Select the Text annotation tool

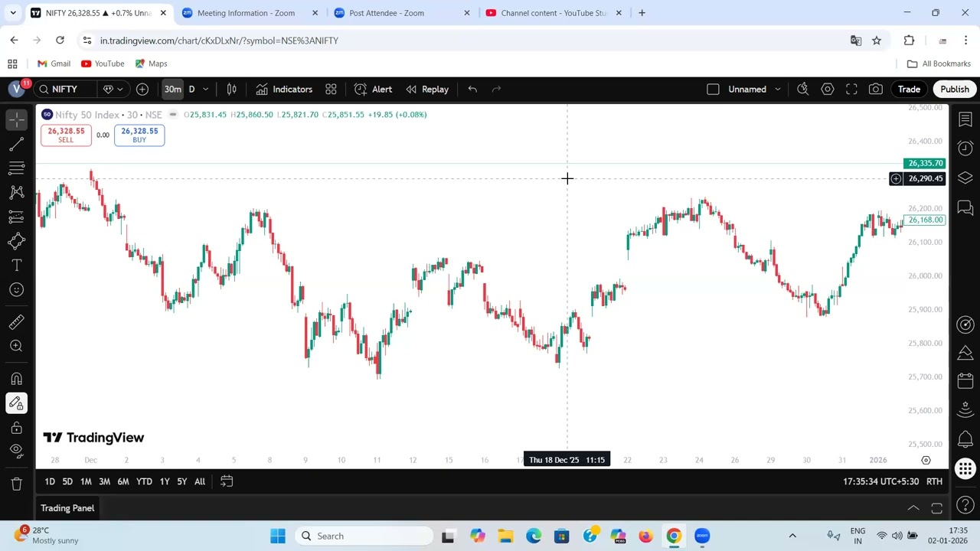pos(16,266)
